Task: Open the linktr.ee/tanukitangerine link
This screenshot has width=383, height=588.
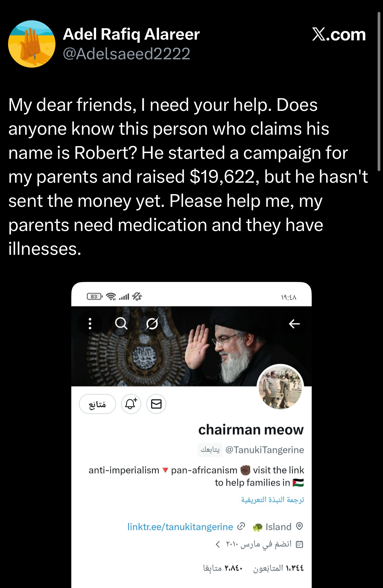Action: [x=180, y=527]
